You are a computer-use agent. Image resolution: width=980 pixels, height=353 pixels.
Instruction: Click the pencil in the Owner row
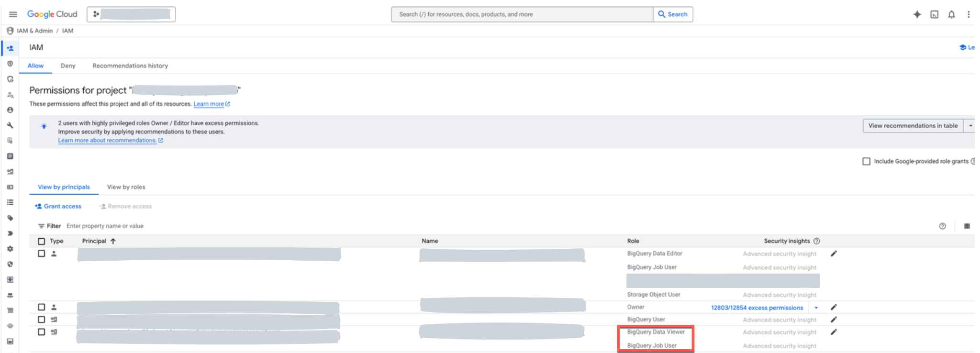pyautogui.click(x=834, y=307)
